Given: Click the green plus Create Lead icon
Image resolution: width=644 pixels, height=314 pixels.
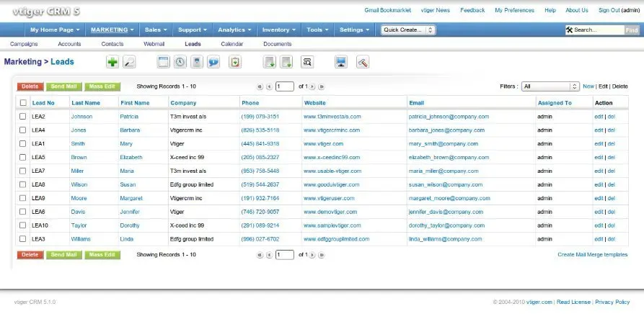Looking at the screenshot, I should point(112,63).
